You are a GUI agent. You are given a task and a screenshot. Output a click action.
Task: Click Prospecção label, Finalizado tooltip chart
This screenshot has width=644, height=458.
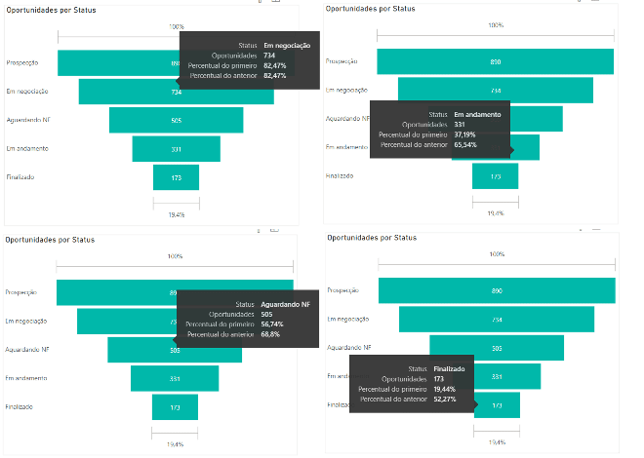[343, 290]
